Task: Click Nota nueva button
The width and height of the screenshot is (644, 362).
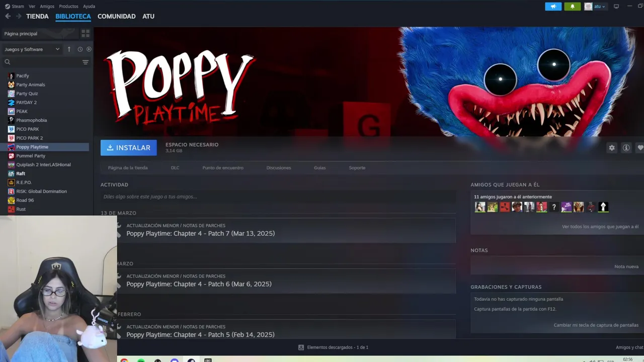Action: 626,266
